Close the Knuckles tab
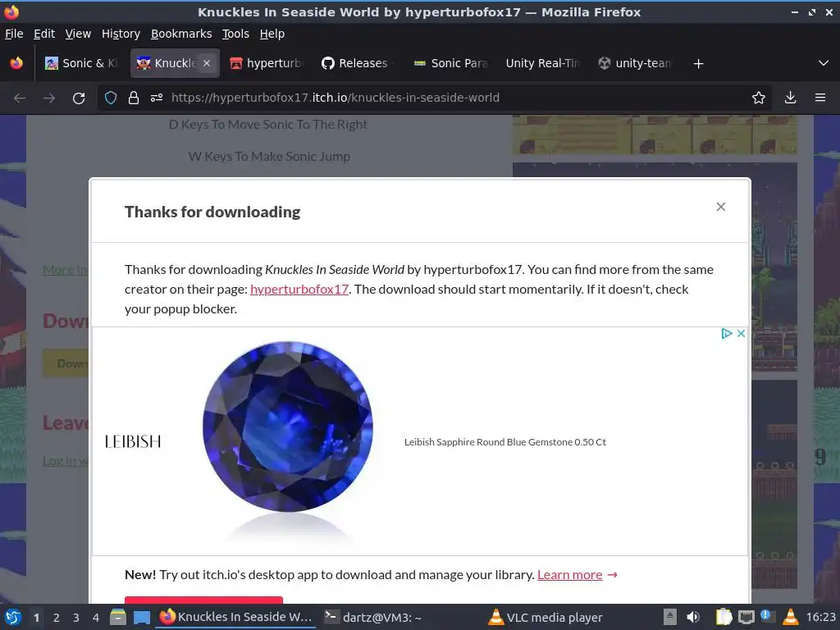 [207, 63]
